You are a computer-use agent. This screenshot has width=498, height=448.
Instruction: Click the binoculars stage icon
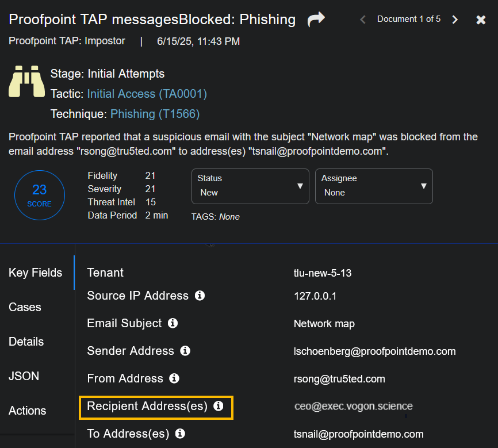coord(26,82)
